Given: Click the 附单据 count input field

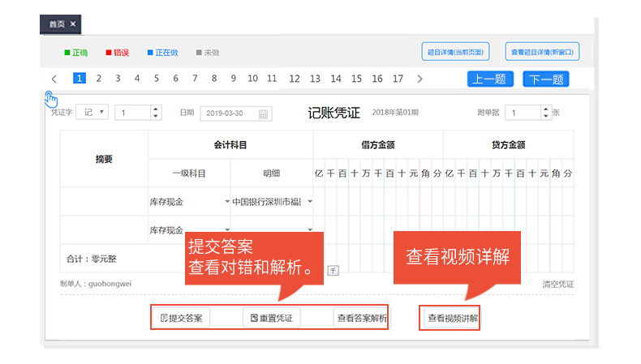Looking at the screenshot, I should click(523, 113).
